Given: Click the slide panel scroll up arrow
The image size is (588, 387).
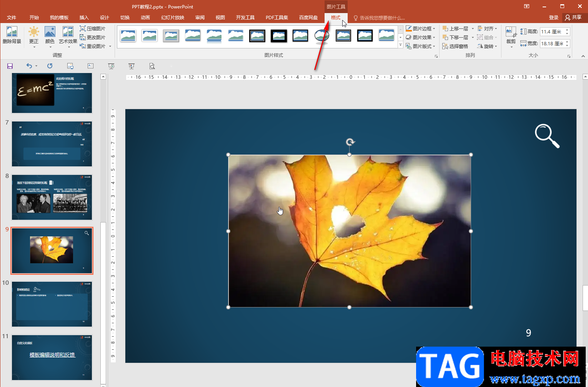Looking at the screenshot, I should tap(103, 76).
